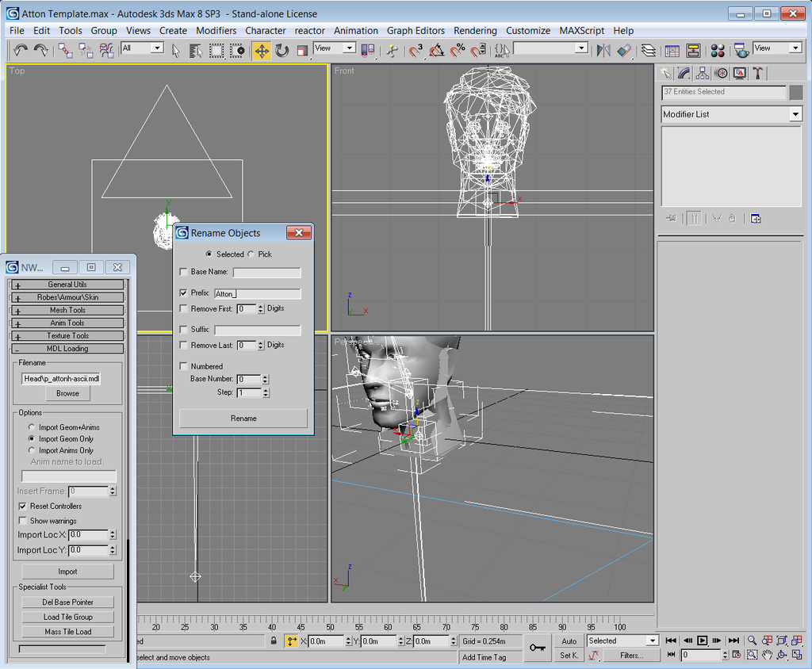Click the Undo arrow in the main toolbar
This screenshot has height=669, width=812.
(x=20, y=50)
